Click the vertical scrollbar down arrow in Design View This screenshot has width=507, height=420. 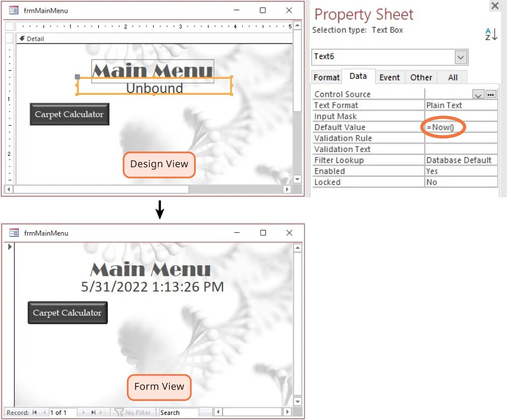(297, 179)
